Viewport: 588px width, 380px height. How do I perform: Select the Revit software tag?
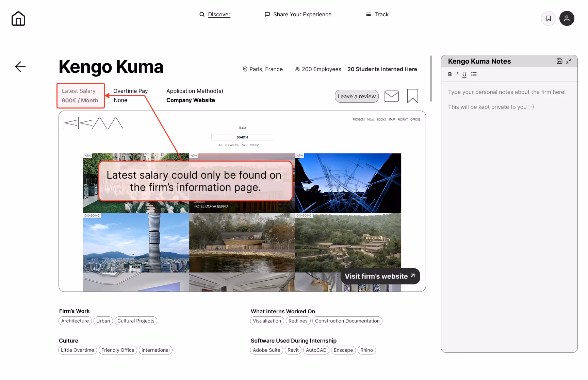pos(293,350)
